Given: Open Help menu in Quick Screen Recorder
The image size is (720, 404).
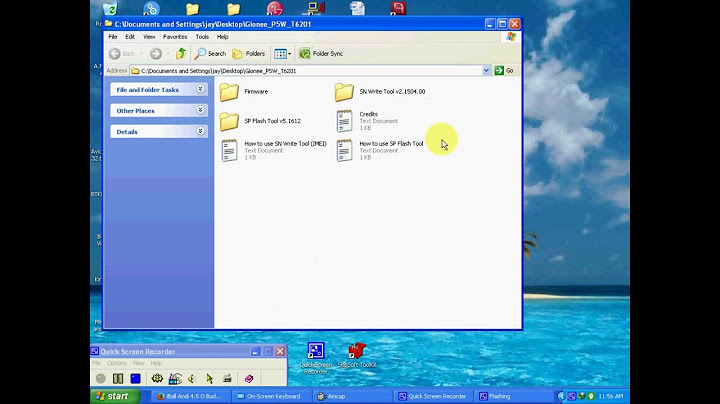Looking at the screenshot, I should pyautogui.click(x=156, y=363).
